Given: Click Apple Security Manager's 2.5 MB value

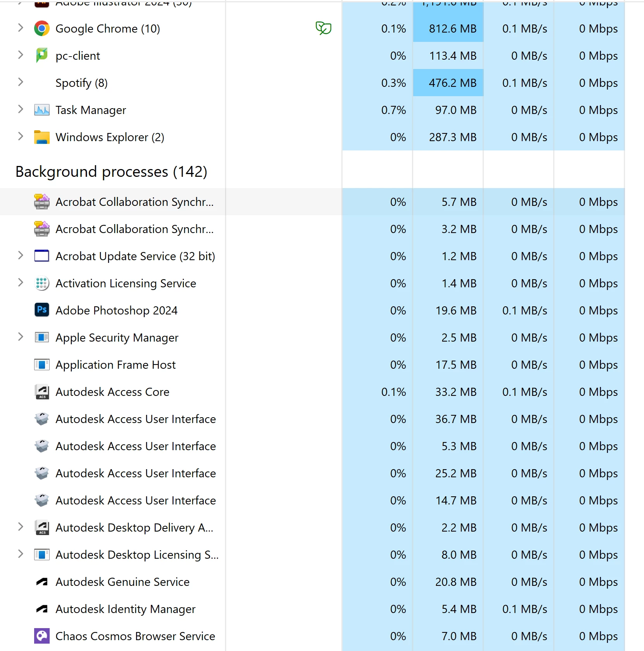Looking at the screenshot, I should click(459, 338).
